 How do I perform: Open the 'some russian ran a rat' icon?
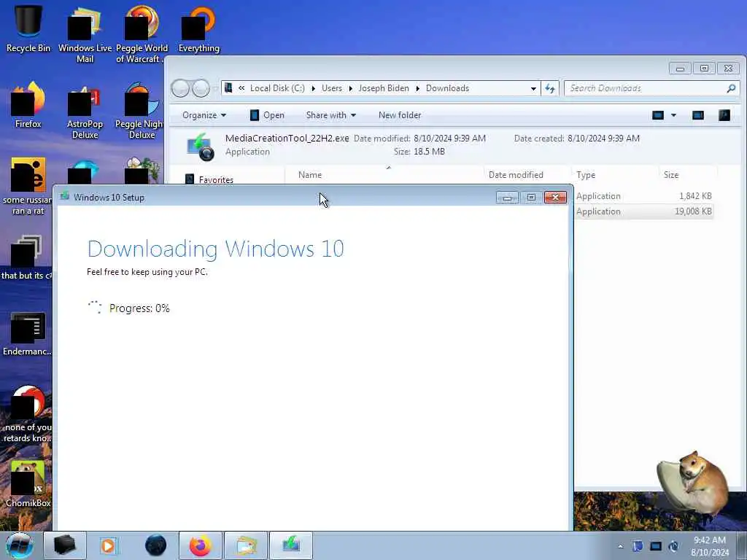(x=27, y=186)
